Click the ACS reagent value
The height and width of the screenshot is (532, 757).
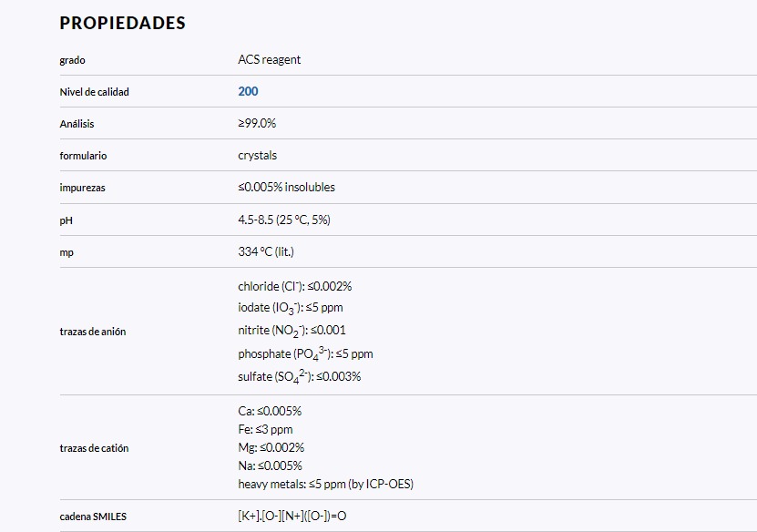click(x=269, y=60)
